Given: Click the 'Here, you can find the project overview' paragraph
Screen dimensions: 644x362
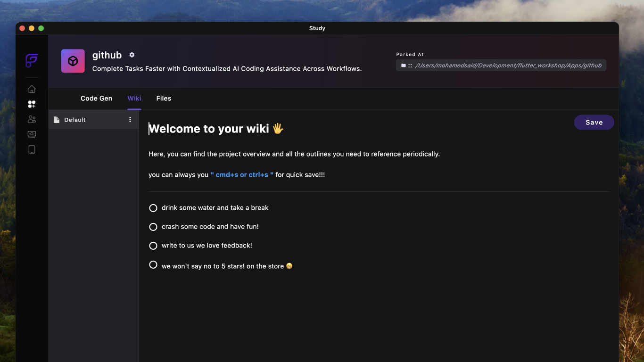Looking at the screenshot, I should (x=294, y=154).
